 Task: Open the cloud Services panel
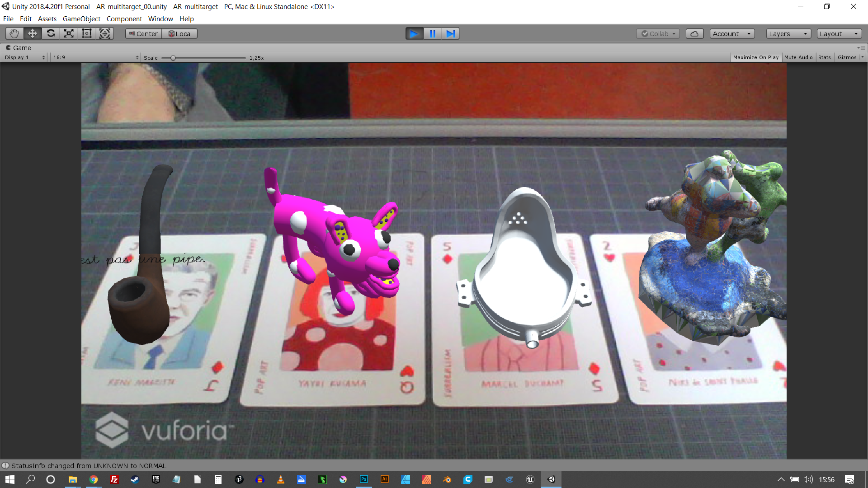click(694, 33)
